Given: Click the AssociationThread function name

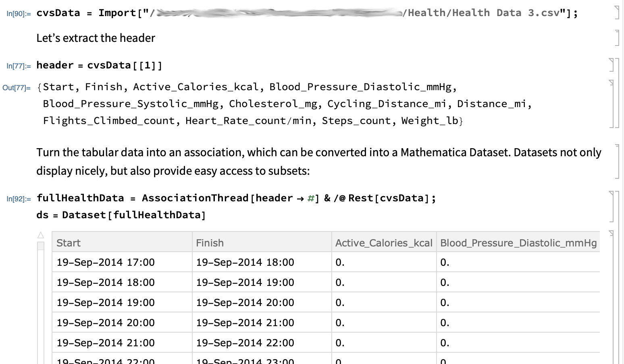Looking at the screenshot, I should [195, 198].
